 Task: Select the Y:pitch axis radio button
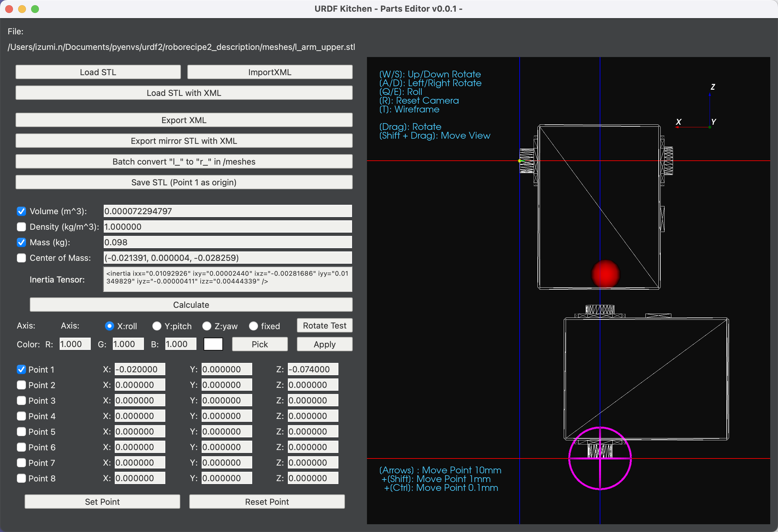[x=157, y=326]
